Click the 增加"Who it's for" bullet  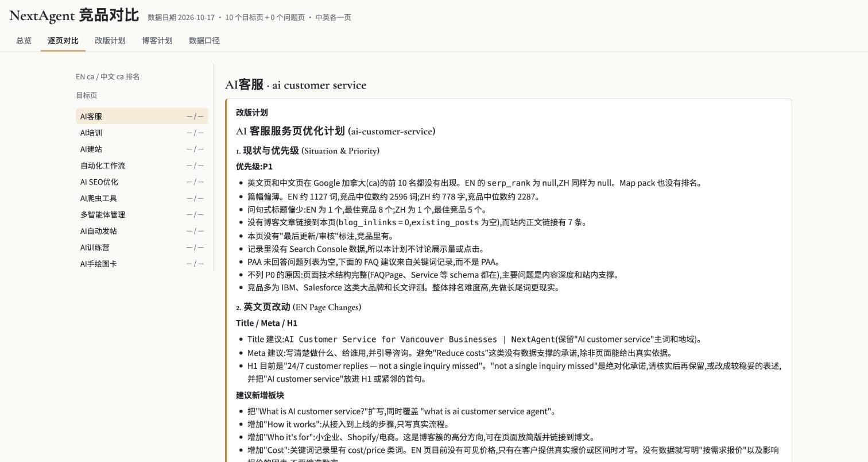coord(421,437)
